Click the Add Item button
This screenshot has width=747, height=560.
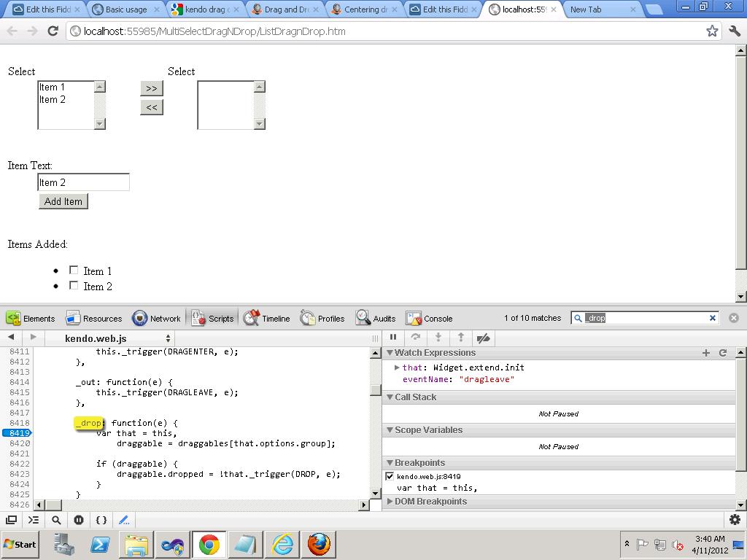[x=63, y=201]
